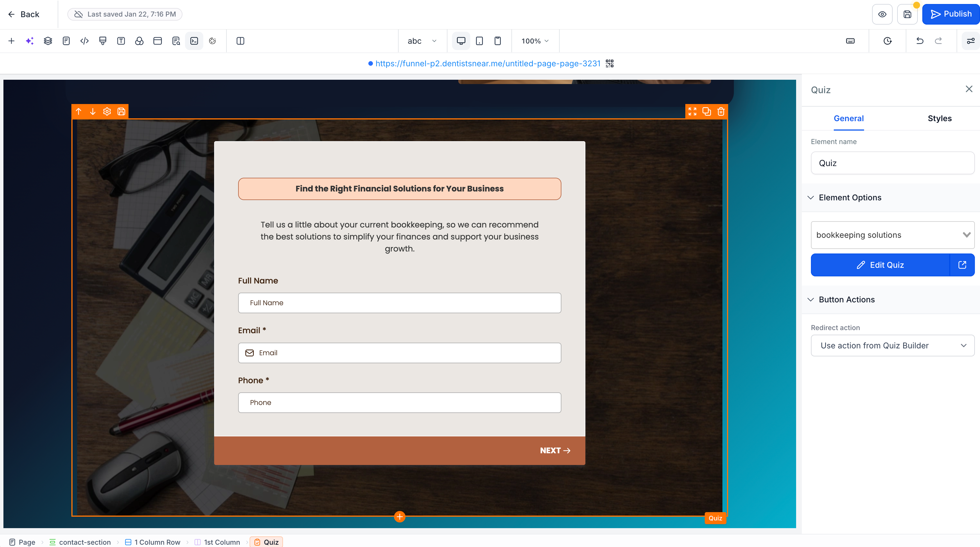Open the typography text icon

pos(121,41)
